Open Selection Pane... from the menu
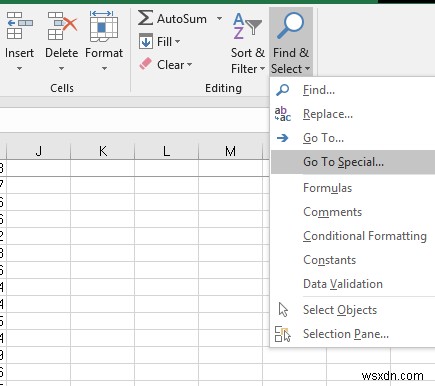Viewport: 435px width, 386px height. click(353, 334)
